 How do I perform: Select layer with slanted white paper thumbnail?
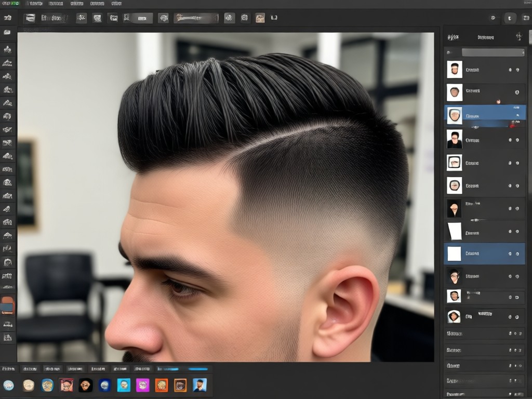[x=485, y=231]
